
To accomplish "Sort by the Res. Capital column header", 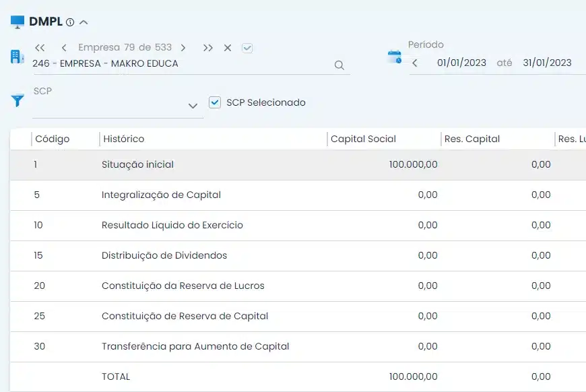I will click(472, 139).
